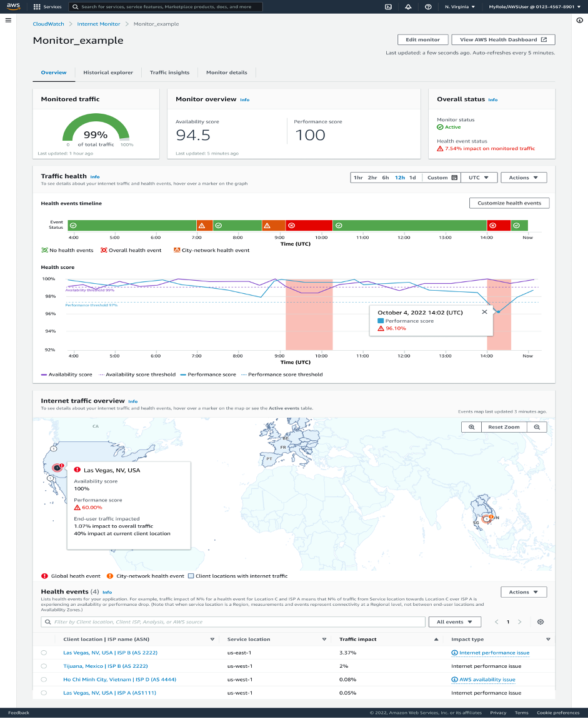Open the CloudWatch breadcrumb link
This screenshot has height=719, width=588.
pos(48,23)
